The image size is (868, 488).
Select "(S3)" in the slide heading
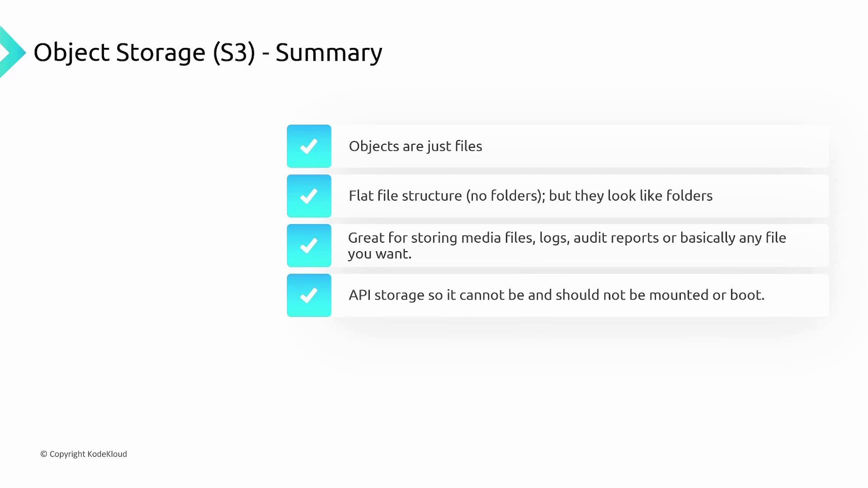[234, 52]
